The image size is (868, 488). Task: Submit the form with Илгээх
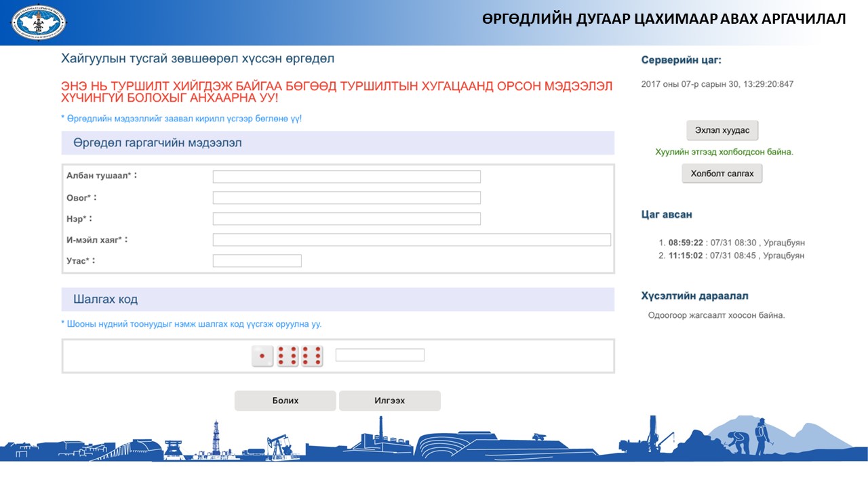pyautogui.click(x=389, y=401)
